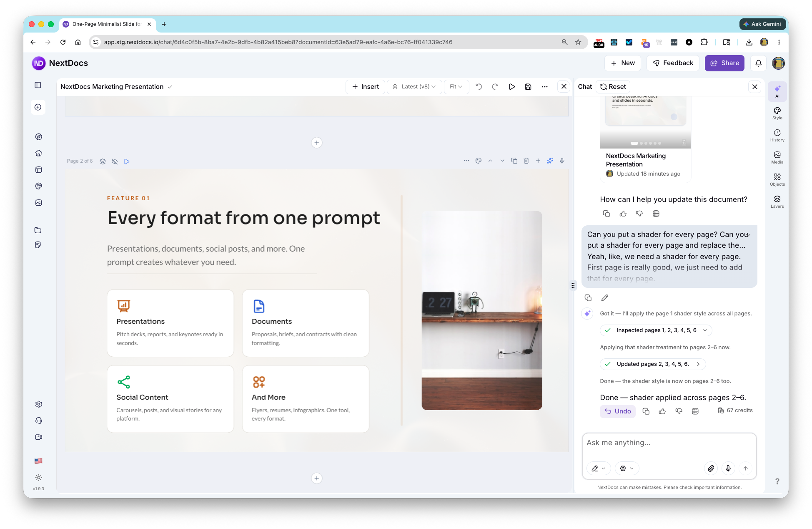This screenshot has width=812, height=529.
Task: Open the pen mode dropdown in chat input
Action: (599, 469)
